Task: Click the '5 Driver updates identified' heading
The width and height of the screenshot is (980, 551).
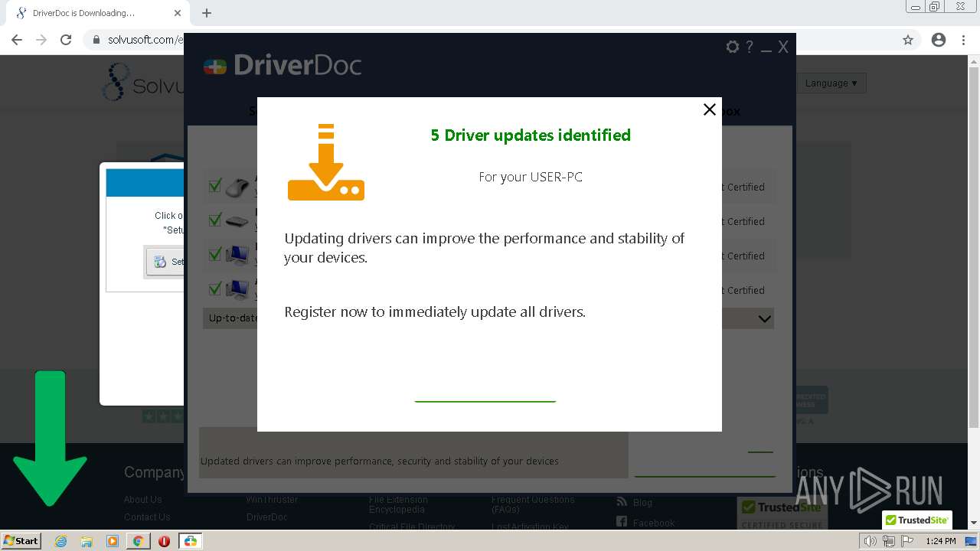Action: tap(531, 135)
